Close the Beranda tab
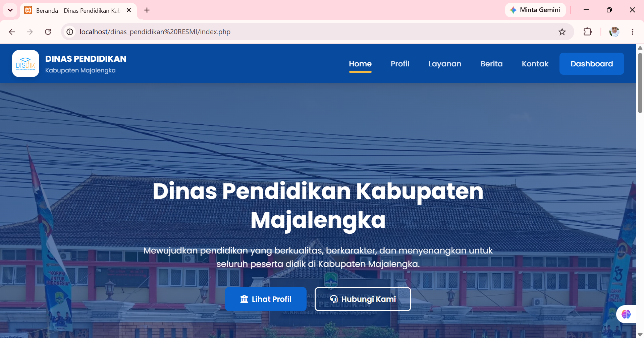 coord(129,10)
